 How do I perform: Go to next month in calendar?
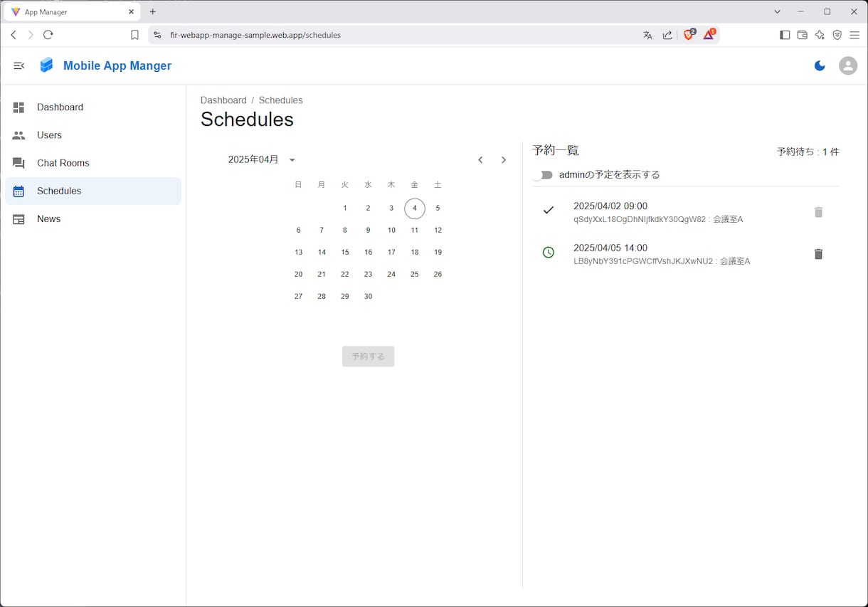click(504, 160)
